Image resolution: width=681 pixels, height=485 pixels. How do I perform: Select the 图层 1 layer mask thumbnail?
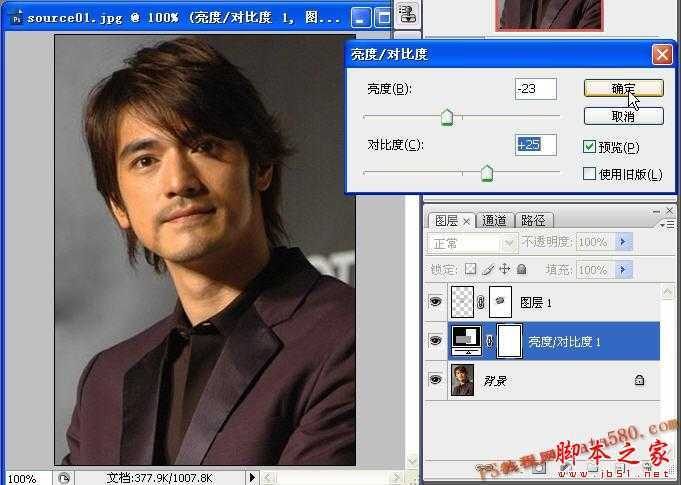500,302
